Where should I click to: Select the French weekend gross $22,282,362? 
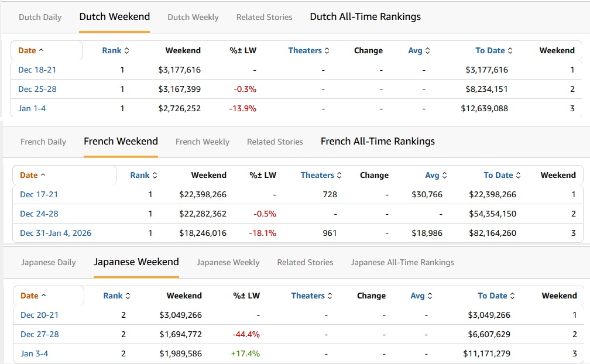203,214
